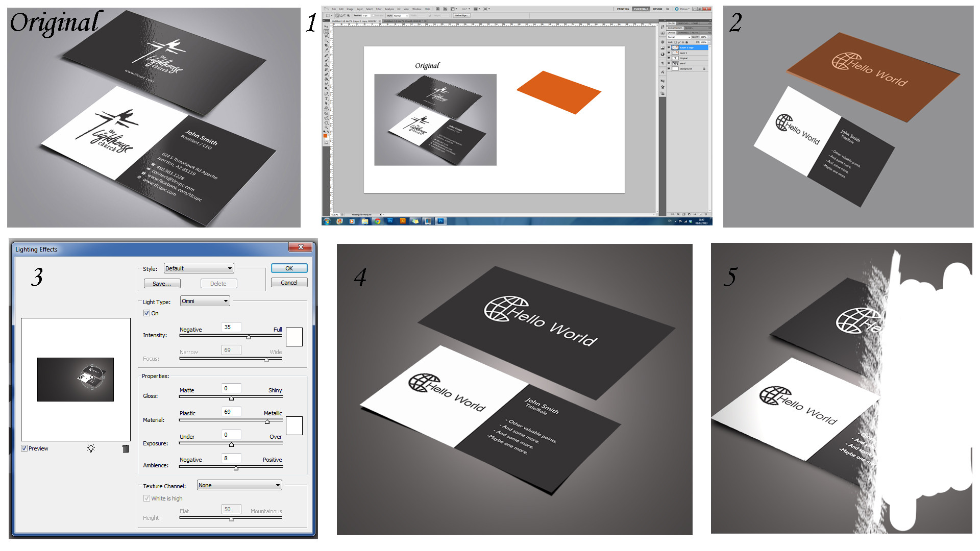
Task: Open the File menu in Photoshop
Action: point(334,9)
